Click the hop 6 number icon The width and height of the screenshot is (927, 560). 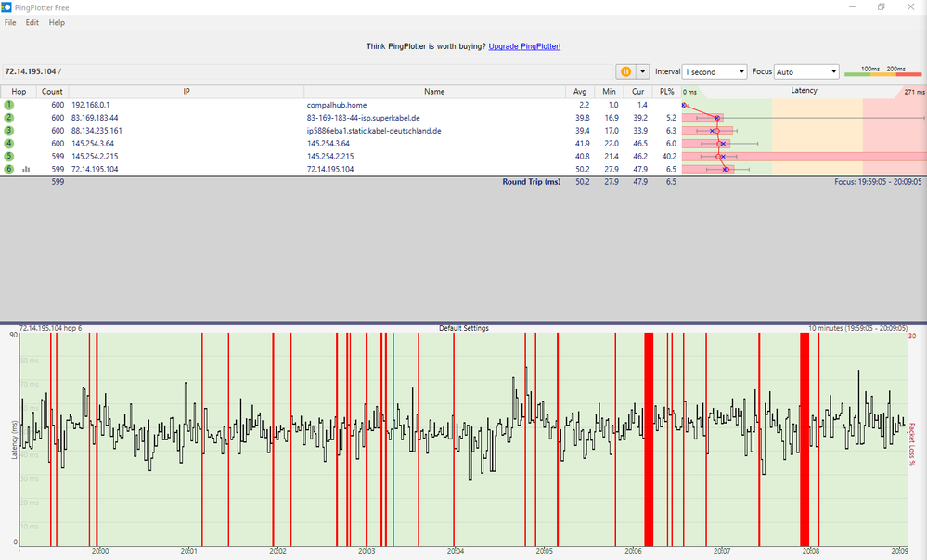coord(9,170)
